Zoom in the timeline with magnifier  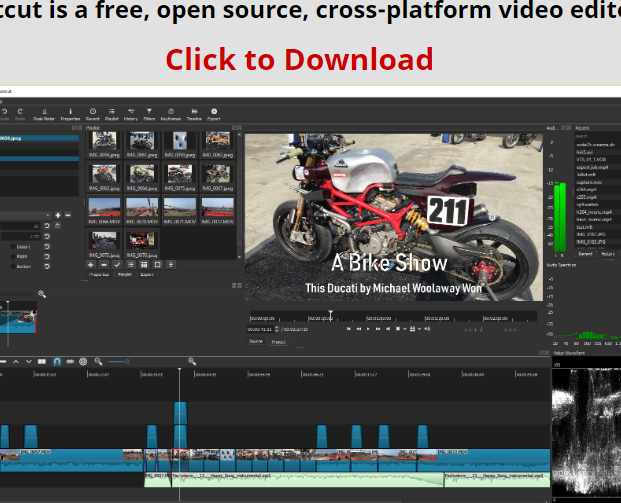(192, 361)
